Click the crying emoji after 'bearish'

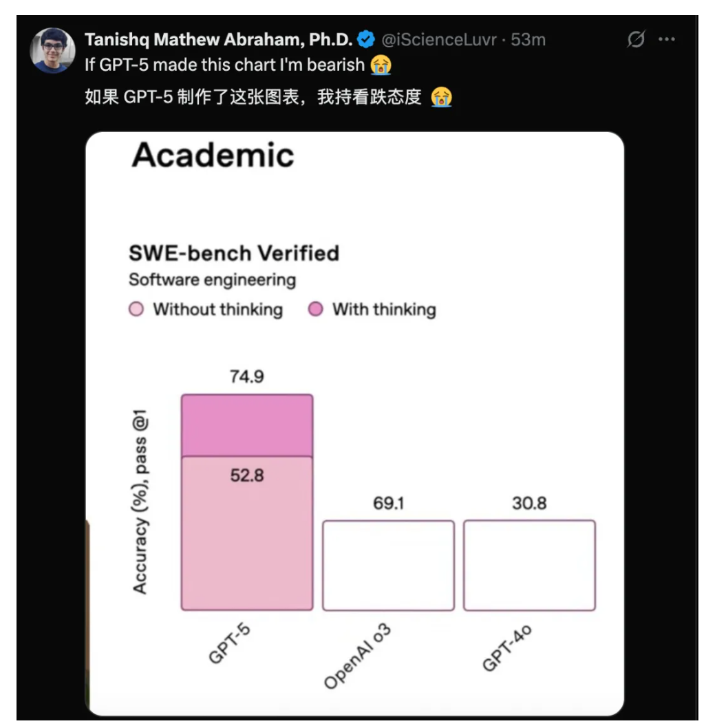point(381,65)
